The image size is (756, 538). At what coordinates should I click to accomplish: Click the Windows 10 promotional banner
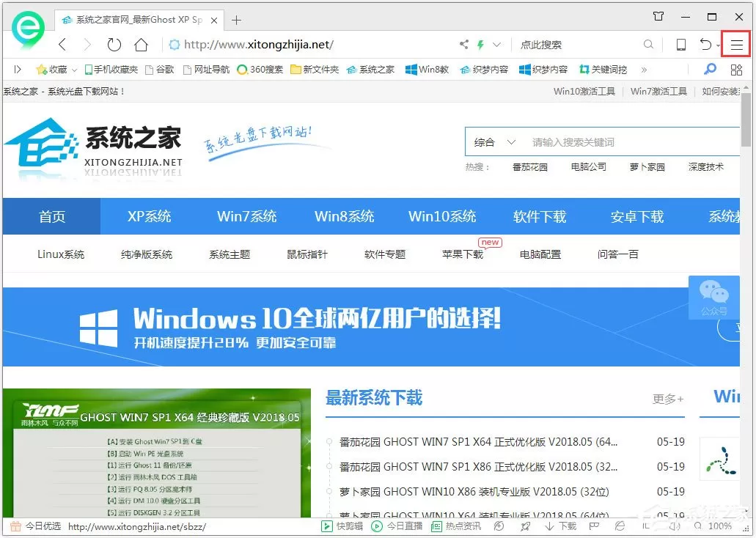tap(371, 327)
